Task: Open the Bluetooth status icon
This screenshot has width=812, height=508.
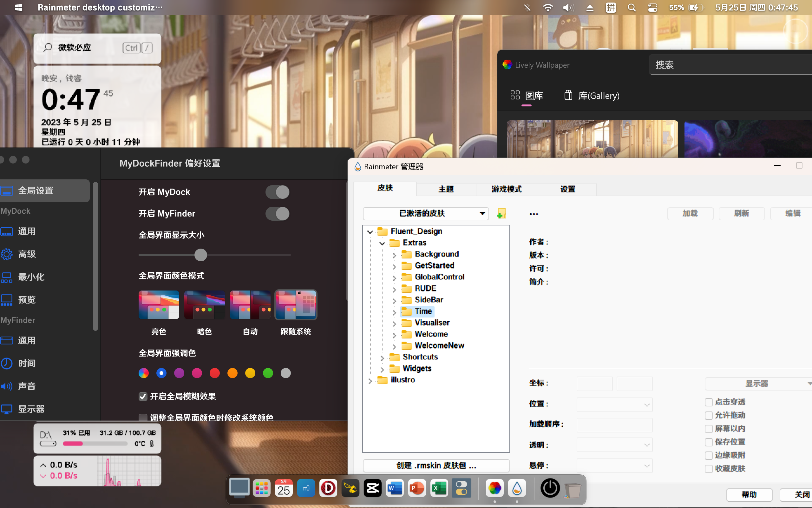Action: coord(527,7)
